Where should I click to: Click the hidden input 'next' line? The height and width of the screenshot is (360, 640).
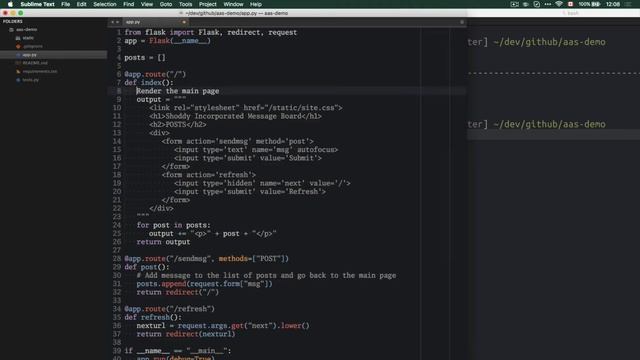pos(262,183)
